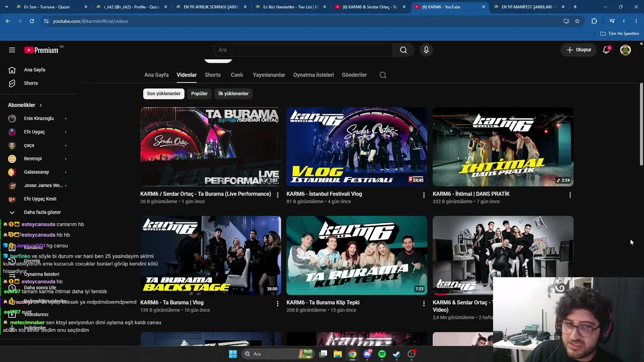Open Chrome media controls icon

click(612, 21)
